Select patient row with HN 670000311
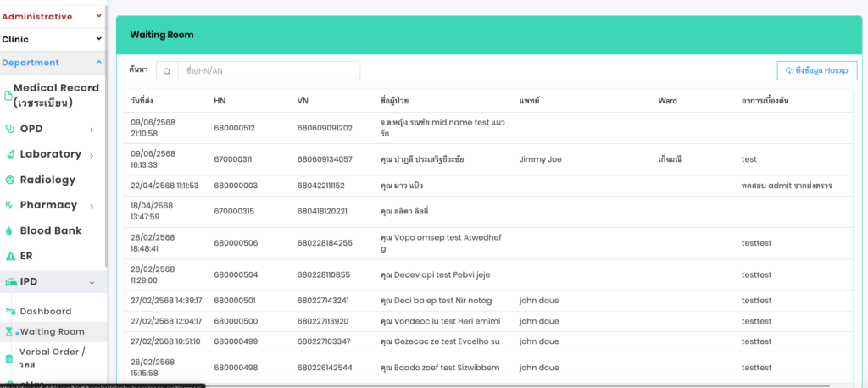 (x=487, y=159)
